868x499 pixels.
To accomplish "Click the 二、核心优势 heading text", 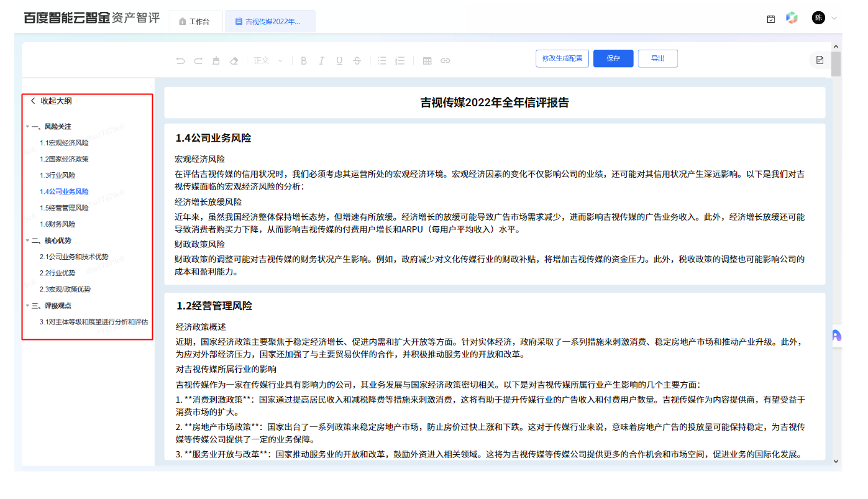I will point(52,240).
